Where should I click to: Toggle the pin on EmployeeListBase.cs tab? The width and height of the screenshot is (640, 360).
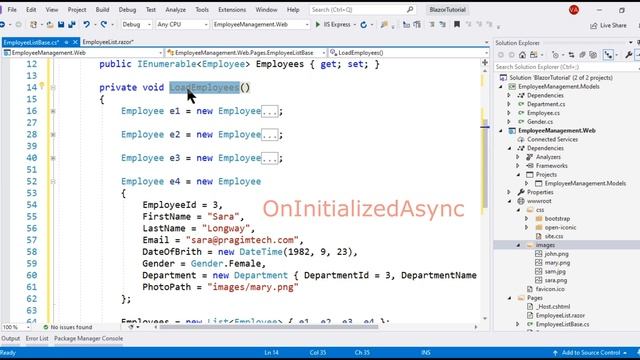(x=66, y=42)
